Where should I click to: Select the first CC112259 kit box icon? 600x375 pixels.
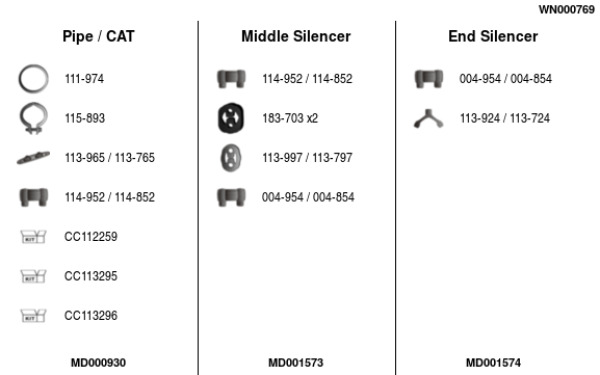pyautogui.click(x=33, y=236)
